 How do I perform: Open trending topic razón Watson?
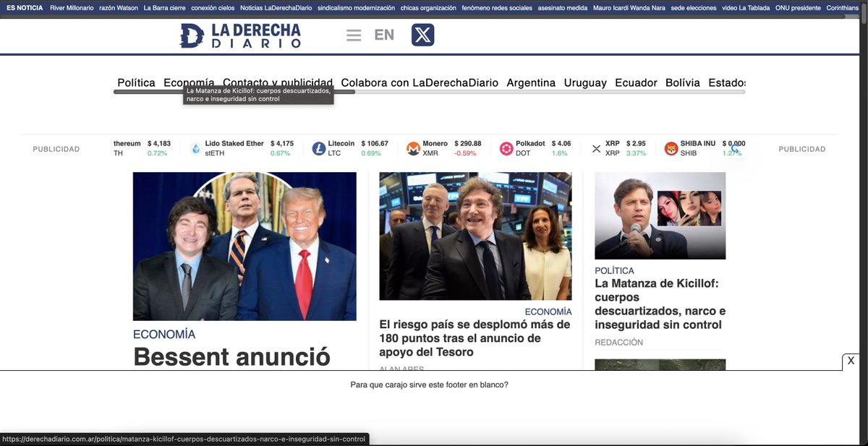[117, 8]
